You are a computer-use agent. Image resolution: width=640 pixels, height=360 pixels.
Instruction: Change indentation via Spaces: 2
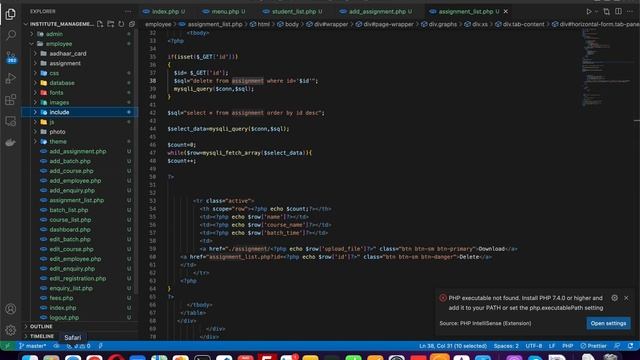pos(506,346)
